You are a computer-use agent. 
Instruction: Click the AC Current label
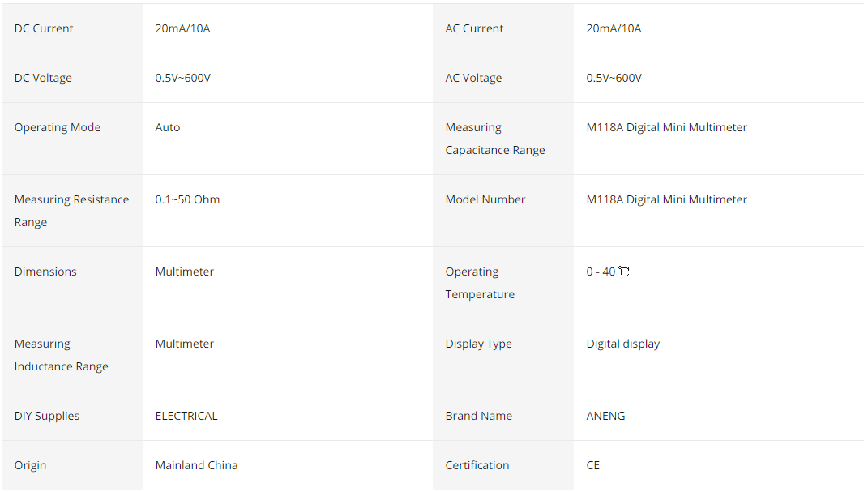click(x=474, y=28)
